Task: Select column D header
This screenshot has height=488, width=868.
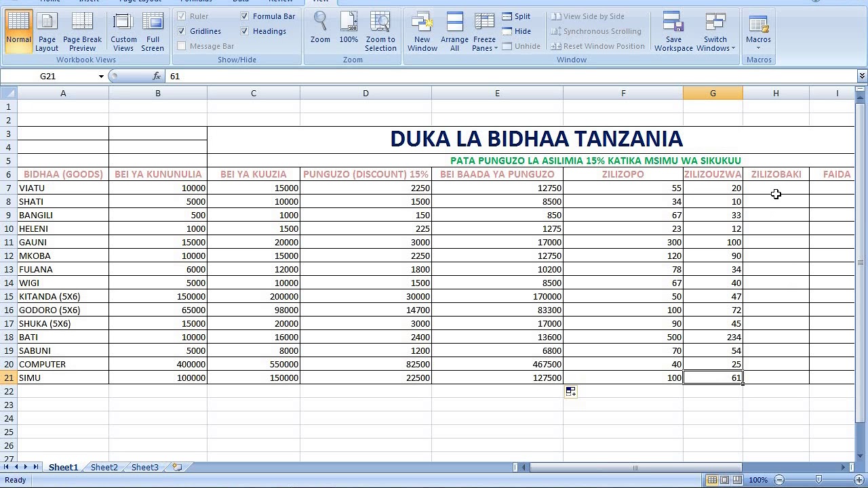Action: point(366,93)
